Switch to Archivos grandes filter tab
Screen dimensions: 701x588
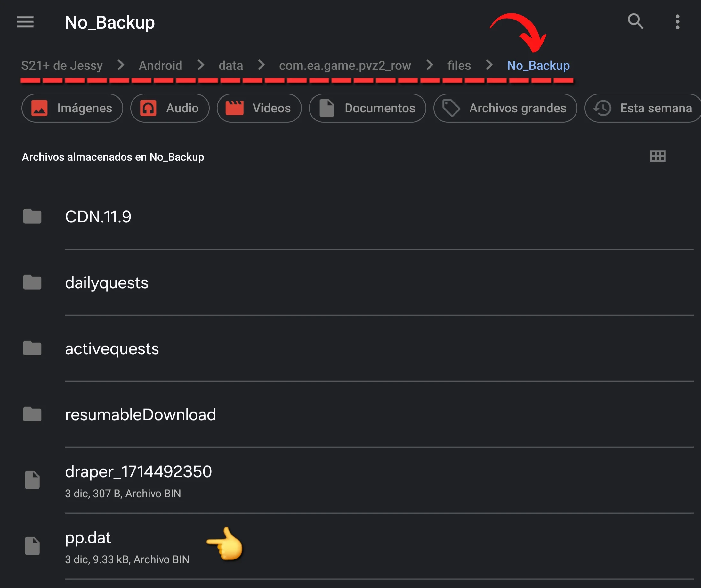pyautogui.click(x=505, y=108)
